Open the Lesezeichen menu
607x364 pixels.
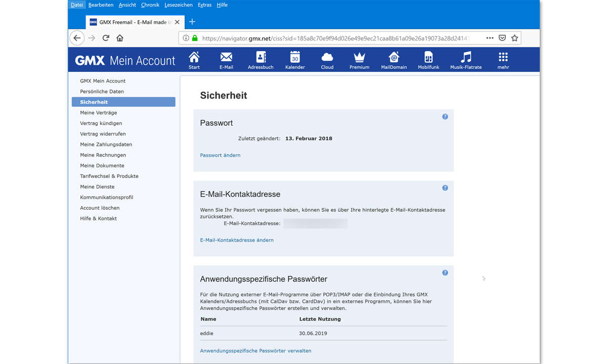pos(179,5)
